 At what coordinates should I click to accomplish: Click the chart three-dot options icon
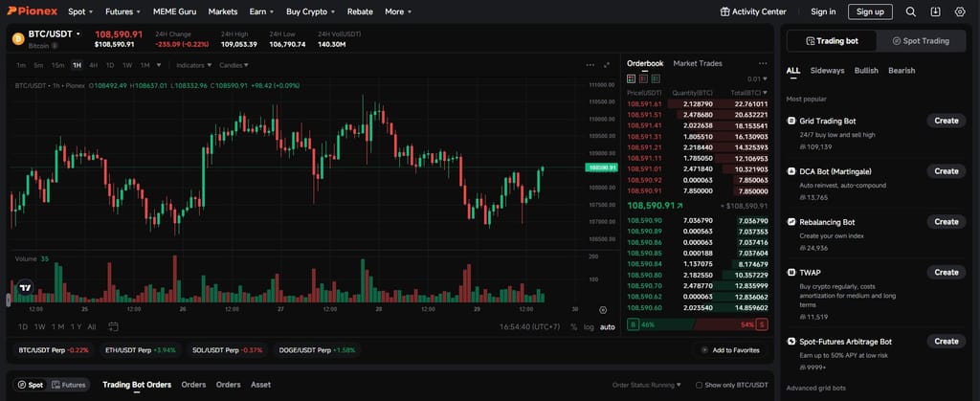(x=590, y=65)
